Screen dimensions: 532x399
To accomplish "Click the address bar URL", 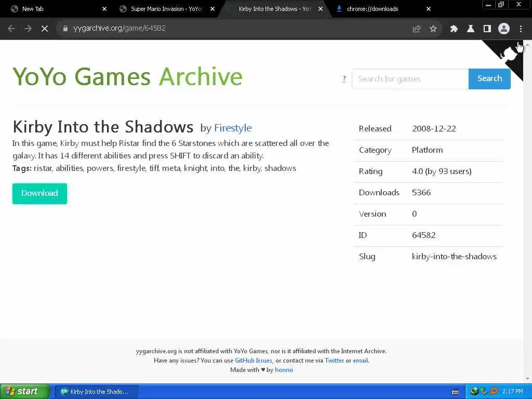I will click(119, 29).
